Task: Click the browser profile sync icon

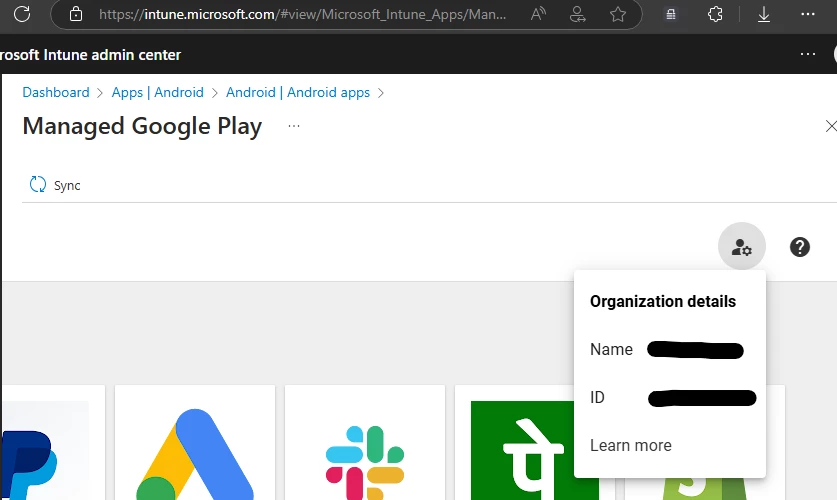Action: (578, 14)
